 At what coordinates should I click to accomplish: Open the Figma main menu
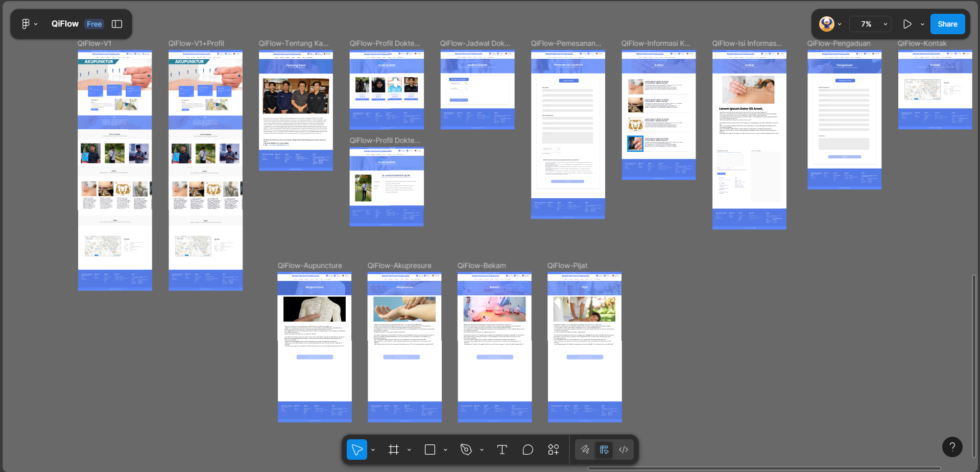[26, 23]
